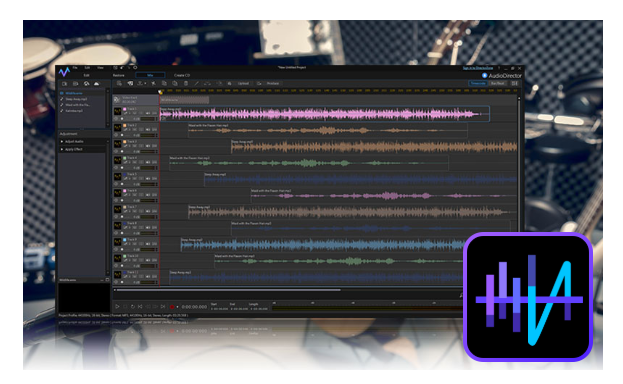Click the playhead marker on the timeline ruler
623x384 pixels.
coord(161,92)
